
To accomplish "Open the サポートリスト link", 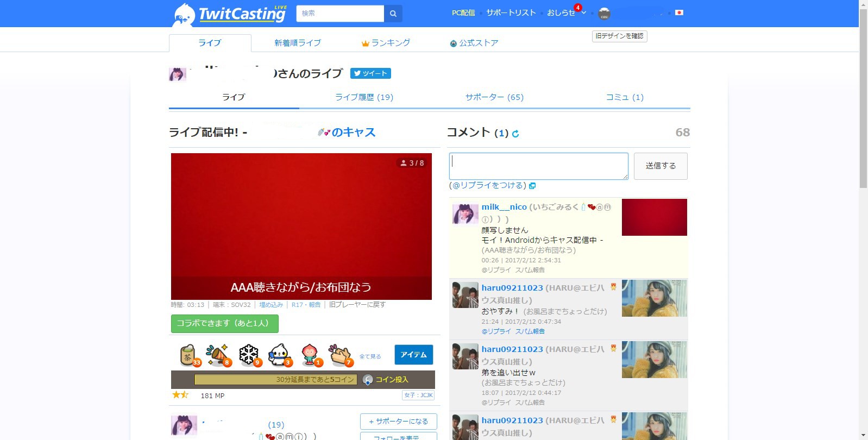I will (511, 12).
